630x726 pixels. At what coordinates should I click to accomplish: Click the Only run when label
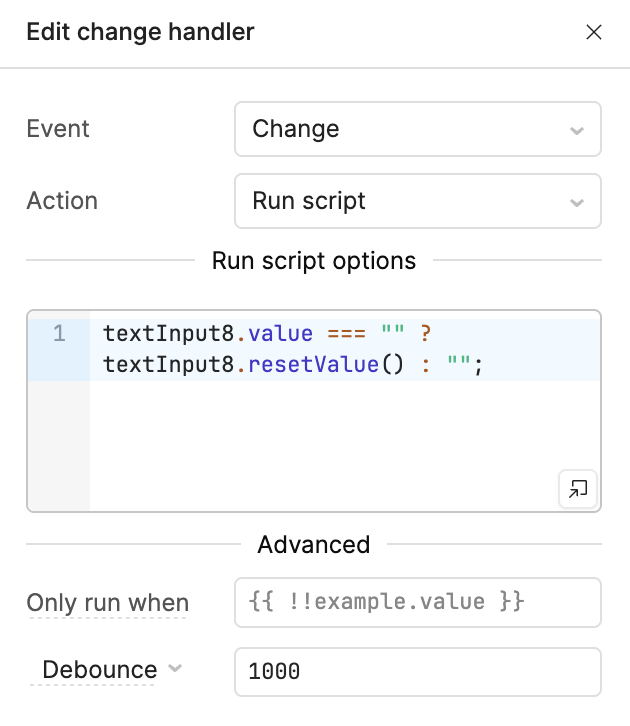coord(107,603)
